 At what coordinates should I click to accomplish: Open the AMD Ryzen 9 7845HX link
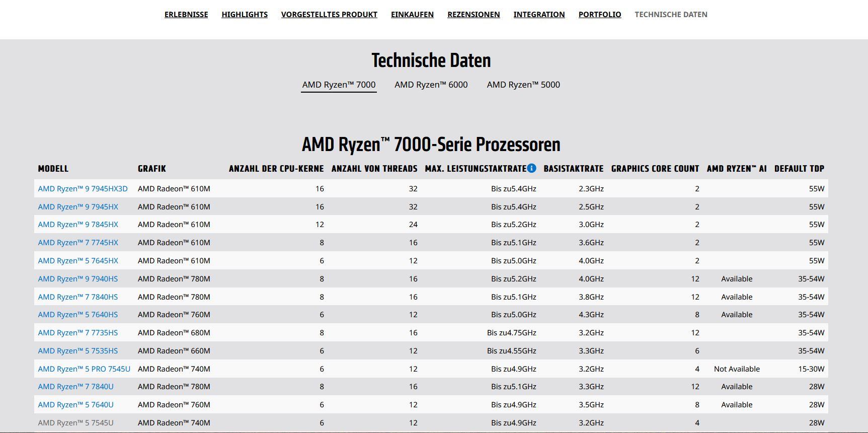point(78,225)
